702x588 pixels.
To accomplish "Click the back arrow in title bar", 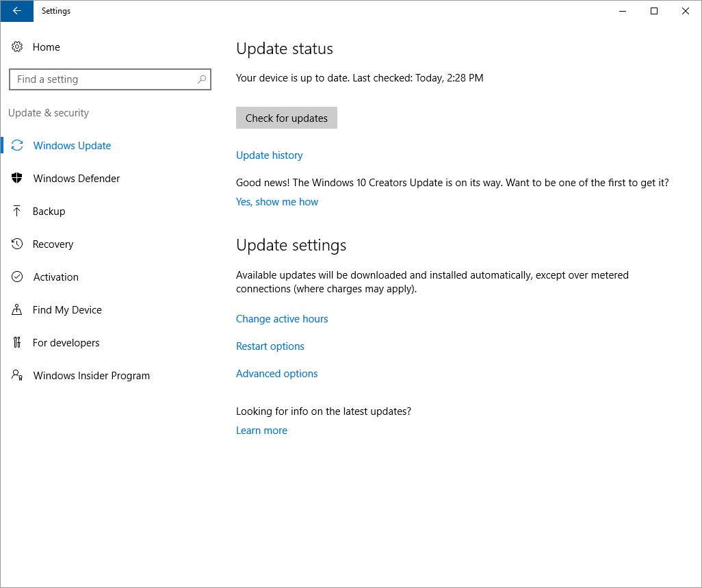I will tap(17, 11).
